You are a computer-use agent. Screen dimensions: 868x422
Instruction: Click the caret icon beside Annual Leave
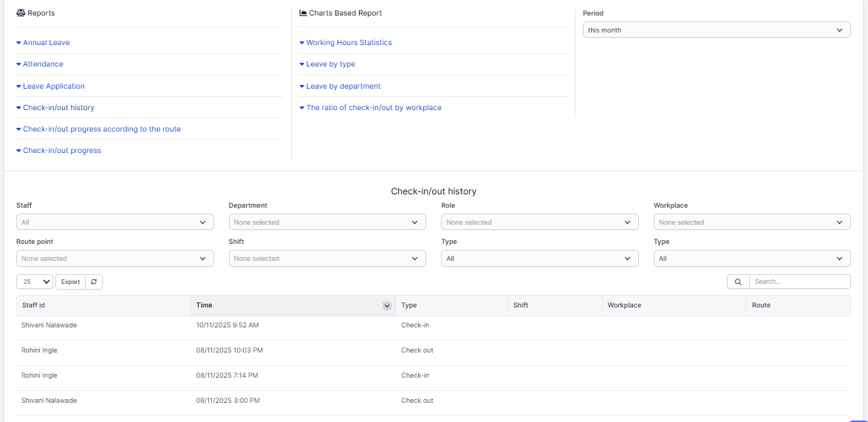click(x=18, y=43)
